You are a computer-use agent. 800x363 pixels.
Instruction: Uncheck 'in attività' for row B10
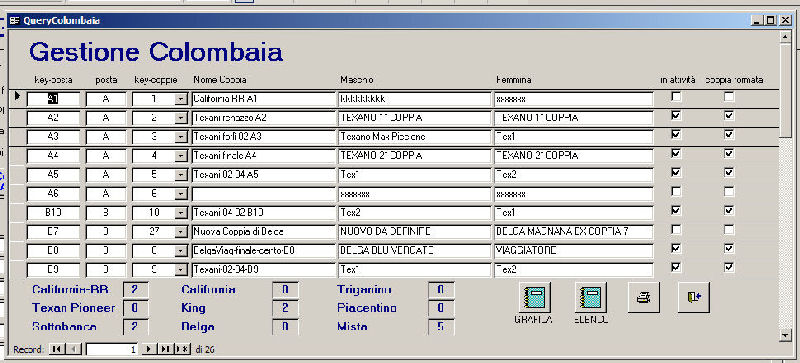coord(676,210)
